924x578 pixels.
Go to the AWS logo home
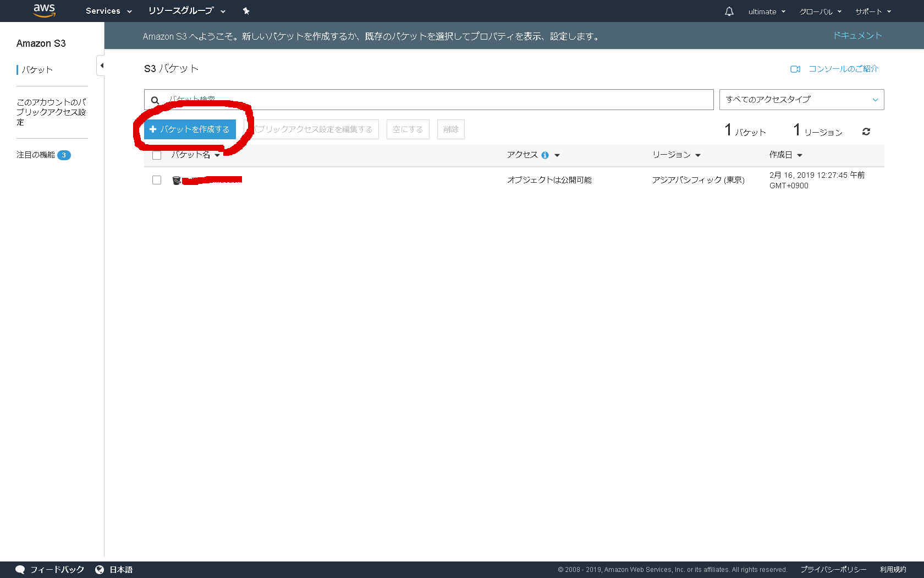[44, 10]
